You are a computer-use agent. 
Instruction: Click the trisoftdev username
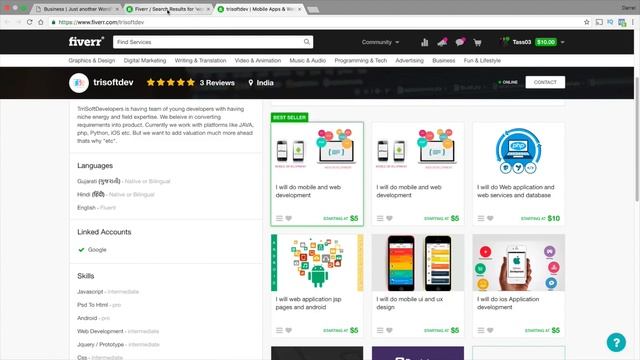coord(113,82)
